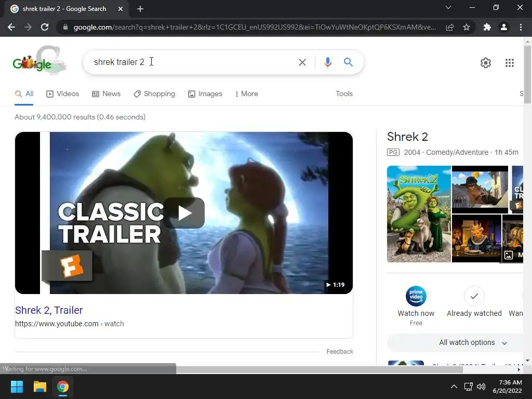Go back with the browser back arrow

(x=11, y=27)
